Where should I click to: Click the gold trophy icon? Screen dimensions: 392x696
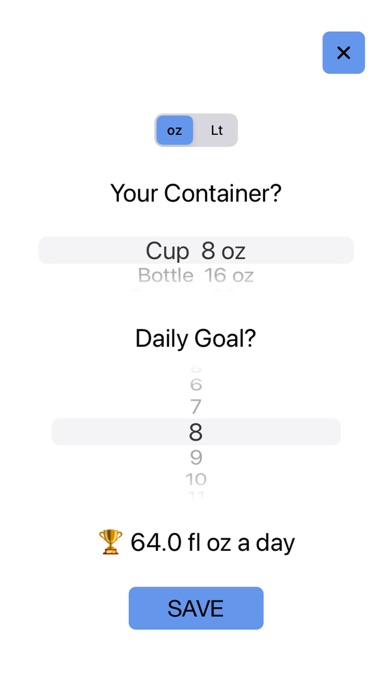(110, 542)
